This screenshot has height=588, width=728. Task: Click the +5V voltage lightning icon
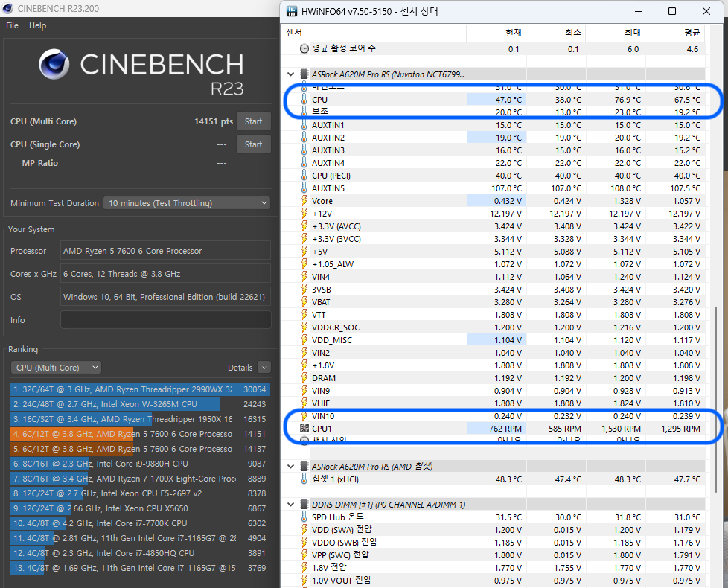click(x=304, y=252)
